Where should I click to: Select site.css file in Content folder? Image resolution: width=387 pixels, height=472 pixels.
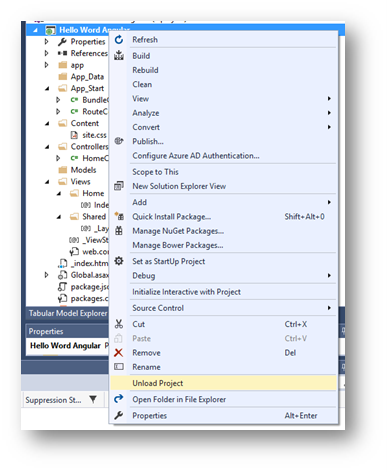click(94, 135)
